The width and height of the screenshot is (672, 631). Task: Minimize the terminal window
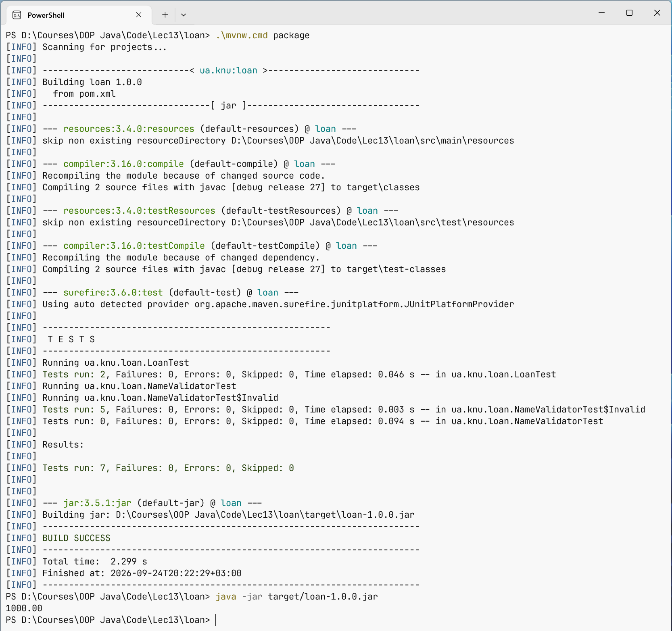click(x=601, y=12)
